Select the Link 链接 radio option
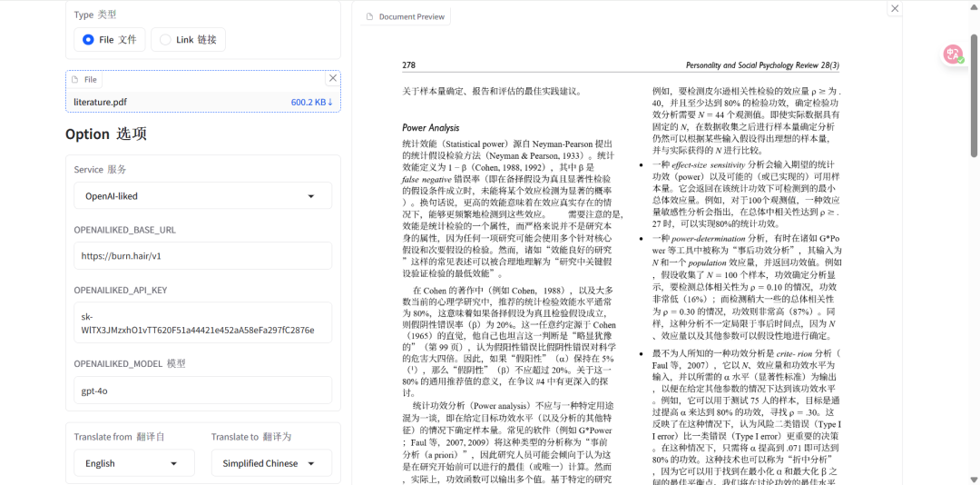Image resolution: width=980 pixels, height=485 pixels. 165,40
